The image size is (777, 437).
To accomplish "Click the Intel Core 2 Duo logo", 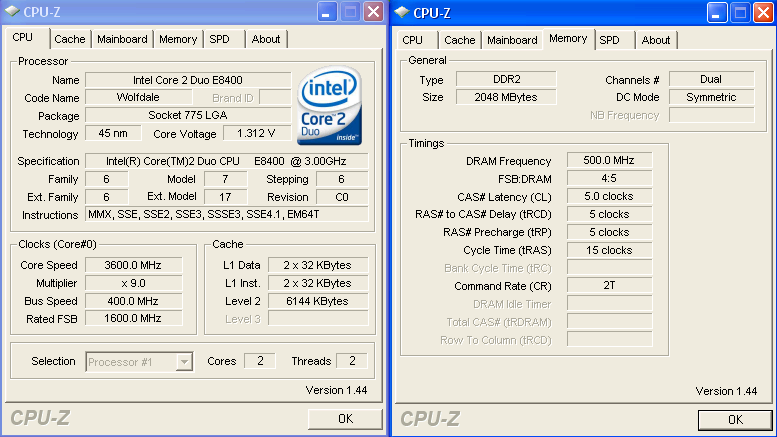I will (x=330, y=106).
